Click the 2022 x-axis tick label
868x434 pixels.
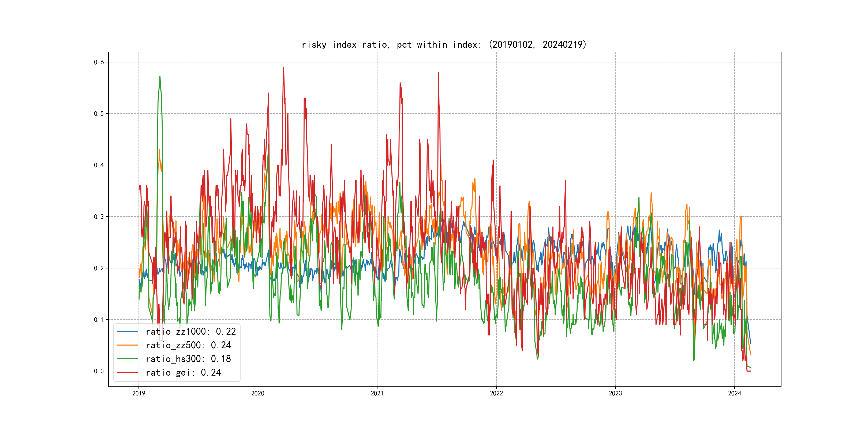pos(496,393)
